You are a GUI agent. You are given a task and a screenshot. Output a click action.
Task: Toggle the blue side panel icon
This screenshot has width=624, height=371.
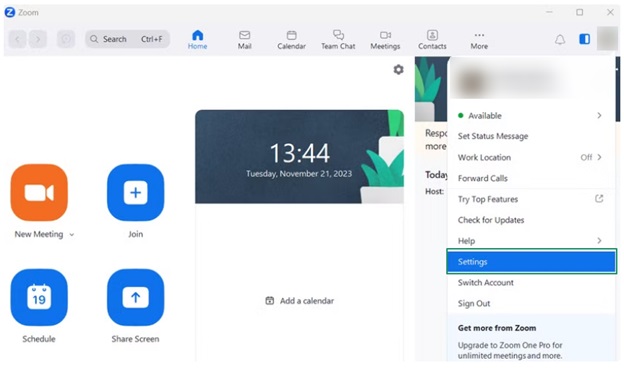[x=584, y=39]
